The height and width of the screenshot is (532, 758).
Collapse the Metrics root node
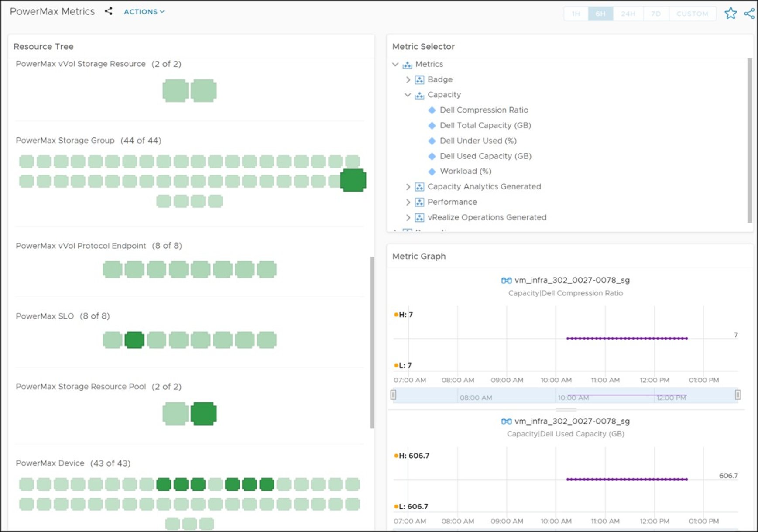[395, 64]
